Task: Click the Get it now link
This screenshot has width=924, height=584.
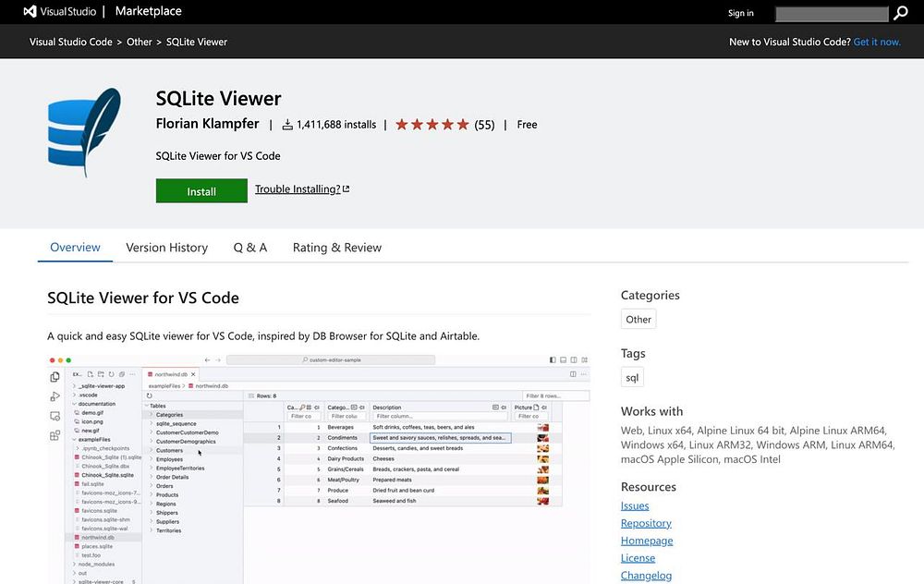Action: tap(877, 42)
